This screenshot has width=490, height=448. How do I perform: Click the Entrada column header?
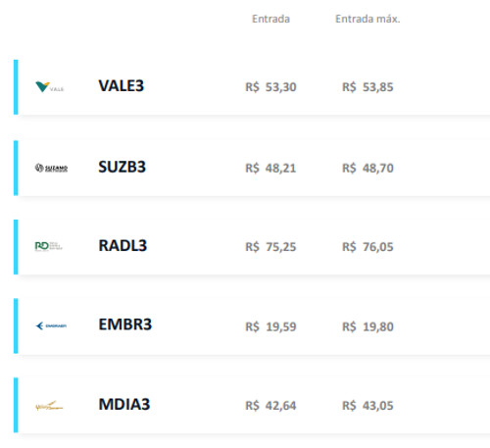coord(270,19)
